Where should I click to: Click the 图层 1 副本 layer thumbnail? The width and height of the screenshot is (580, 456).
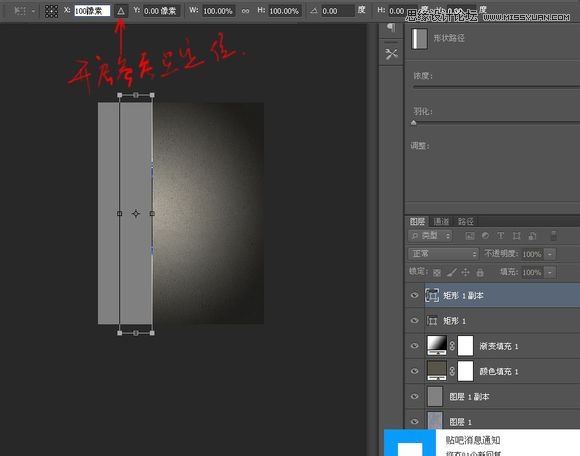[435, 396]
